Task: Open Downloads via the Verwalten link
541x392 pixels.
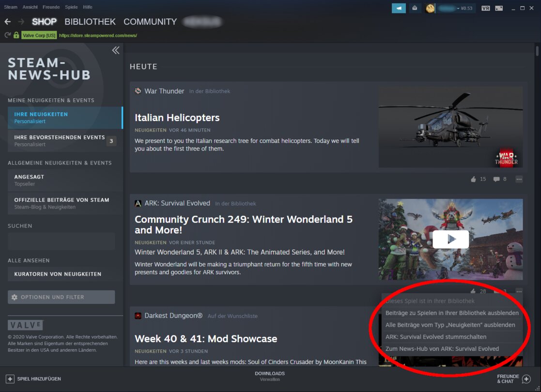Action: 270,379
